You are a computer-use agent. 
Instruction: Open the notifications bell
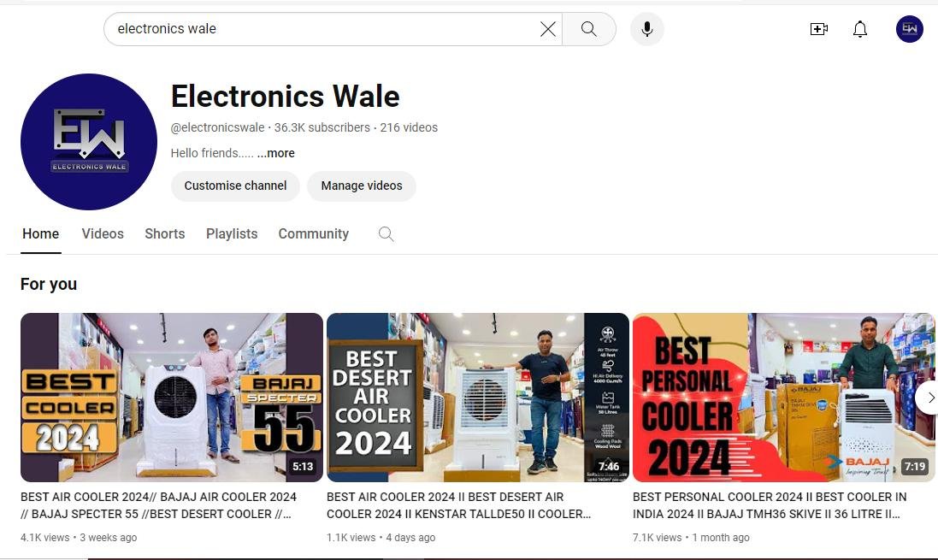(860, 29)
